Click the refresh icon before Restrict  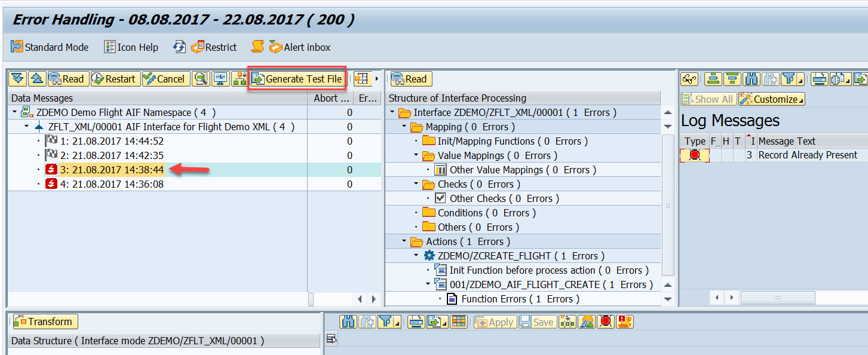[x=179, y=47]
